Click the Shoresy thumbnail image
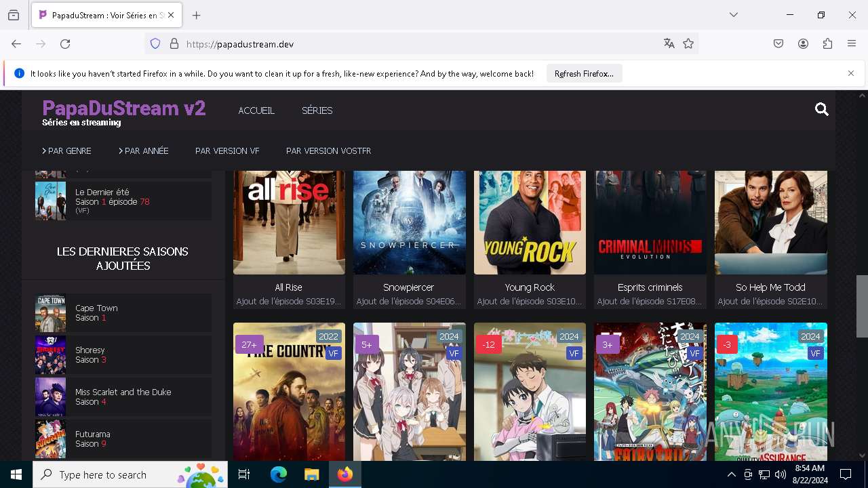 click(51, 354)
